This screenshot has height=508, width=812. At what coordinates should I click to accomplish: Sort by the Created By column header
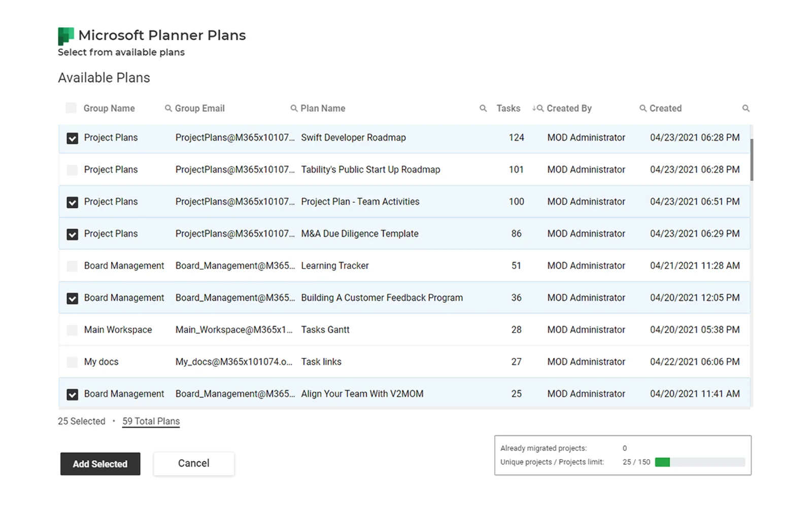coord(569,108)
